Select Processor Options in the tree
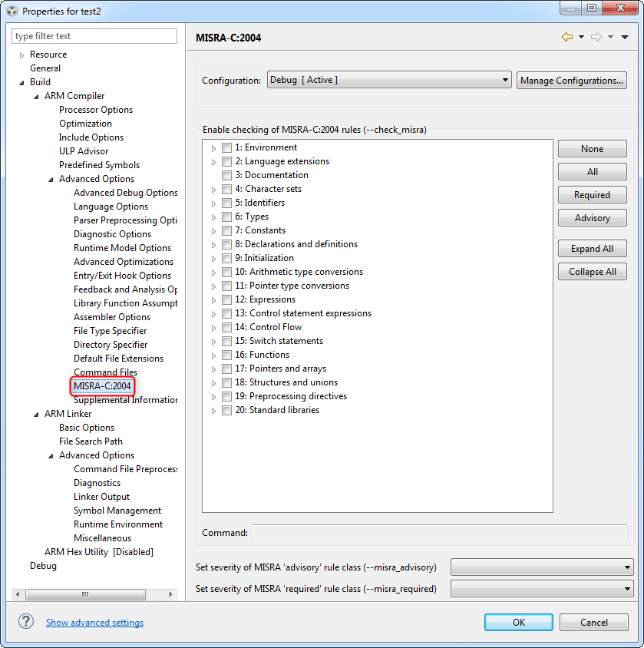 [x=96, y=110]
